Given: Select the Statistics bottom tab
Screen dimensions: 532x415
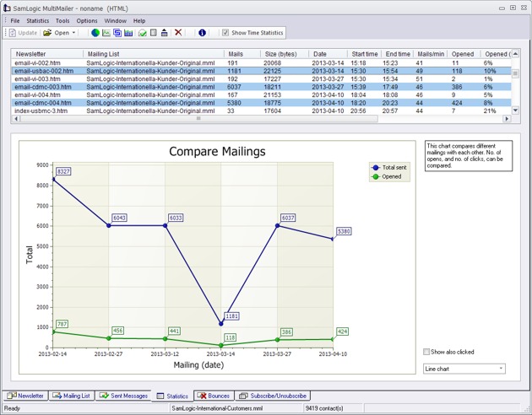Looking at the screenshot, I should [172, 396].
